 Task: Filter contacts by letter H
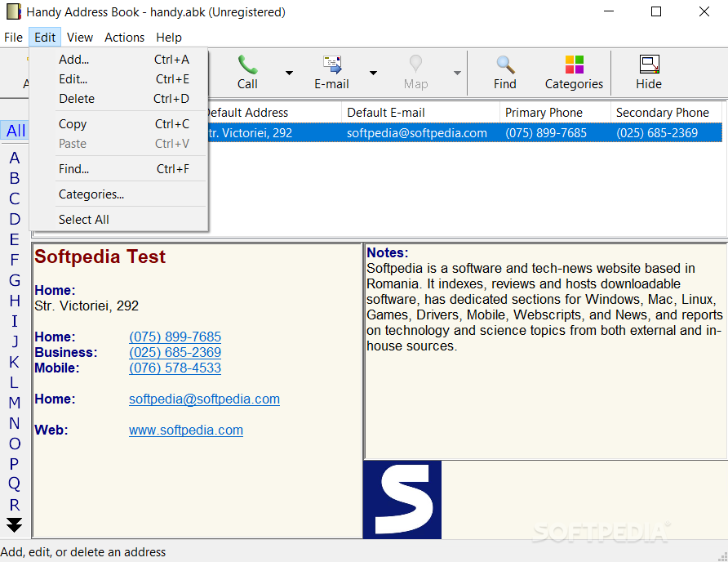15,301
